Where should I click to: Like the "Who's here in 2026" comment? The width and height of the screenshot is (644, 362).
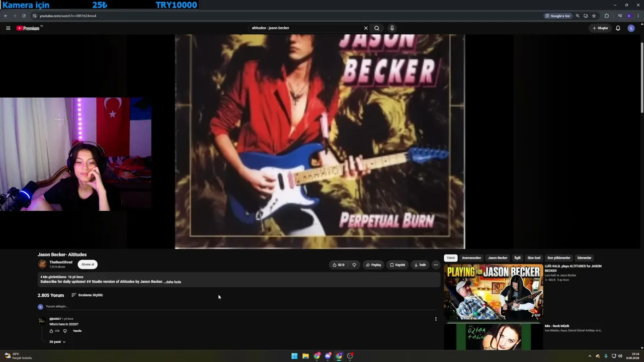click(x=51, y=331)
